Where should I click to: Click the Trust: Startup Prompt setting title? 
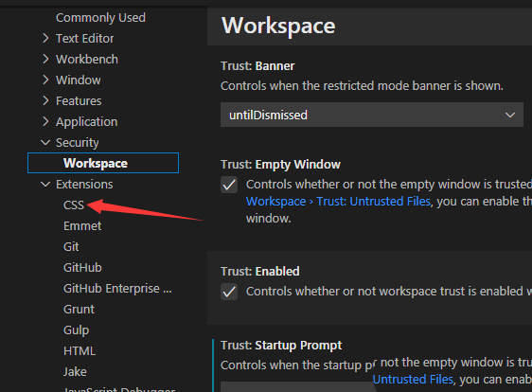pos(281,346)
